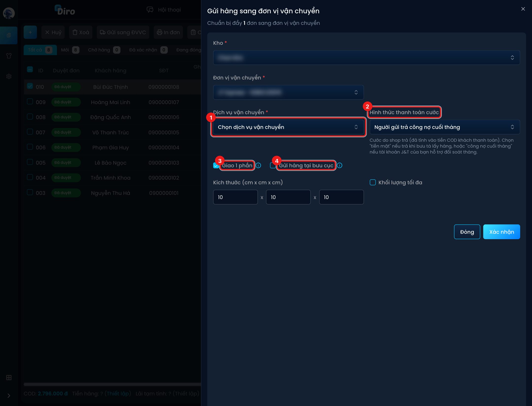The width and height of the screenshot is (532, 406).
Task: Switch to the Mới tab
Action: 70,50
